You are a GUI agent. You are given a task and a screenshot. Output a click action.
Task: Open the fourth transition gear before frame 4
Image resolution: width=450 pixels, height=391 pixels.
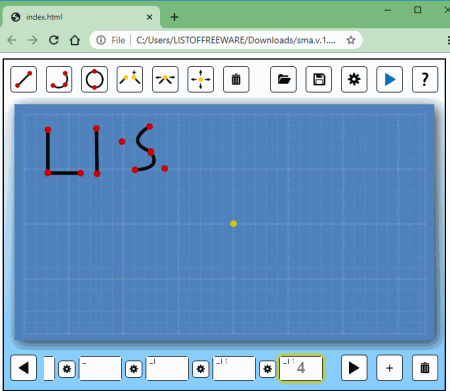point(267,369)
